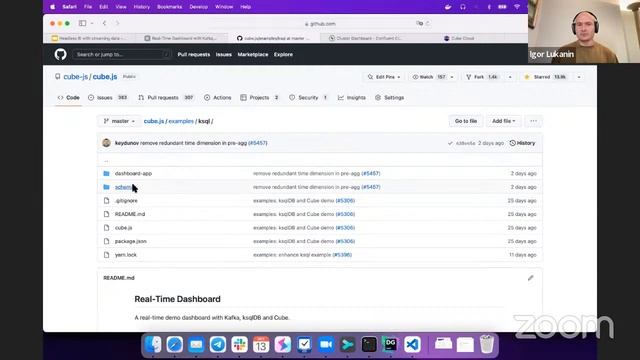
Task: Open the commit History link
Action: coord(522,143)
